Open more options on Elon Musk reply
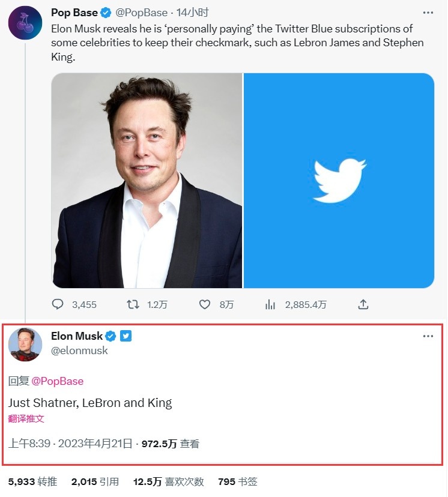Screen dimensions: 448x497 (x=428, y=336)
